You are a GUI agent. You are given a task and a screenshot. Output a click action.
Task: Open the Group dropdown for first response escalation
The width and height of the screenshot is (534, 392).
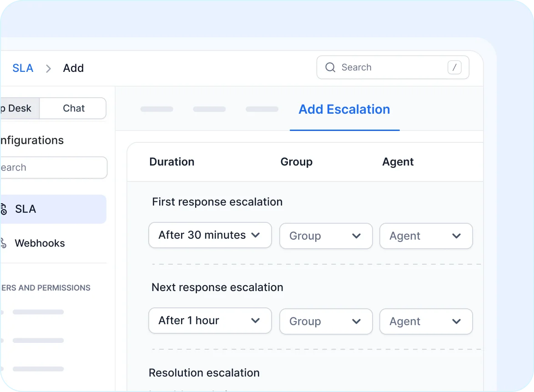click(326, 236)
